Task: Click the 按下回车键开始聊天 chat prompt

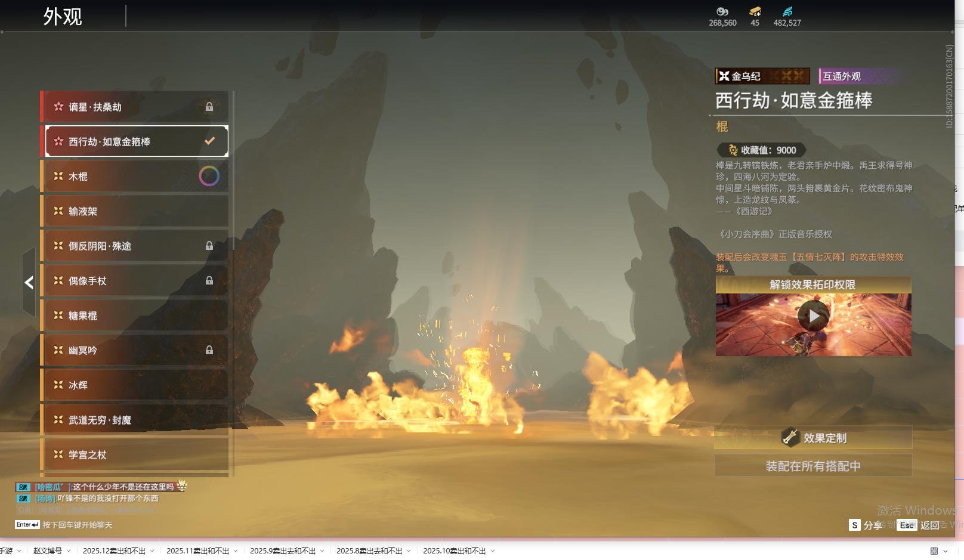Action: [78, 525]
